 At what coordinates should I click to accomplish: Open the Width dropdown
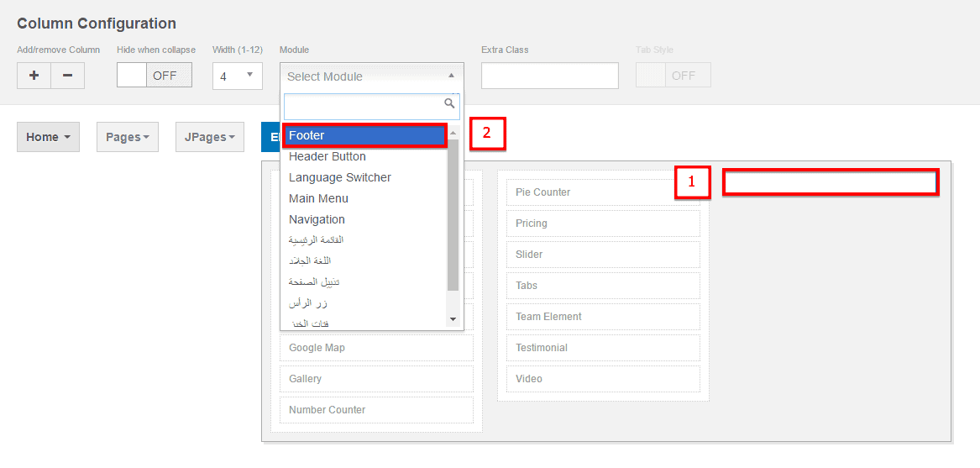238,76
